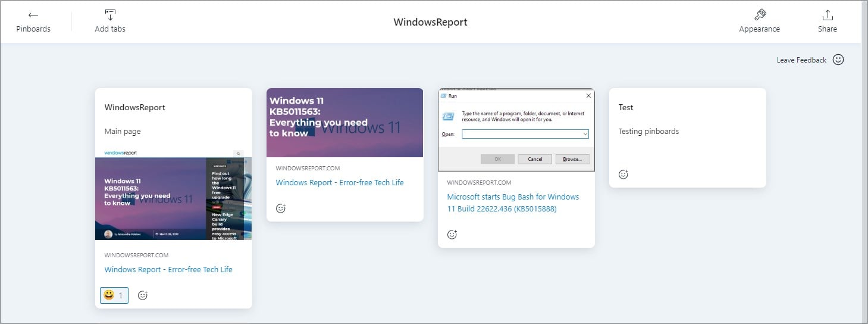The width and height of the screenshot is (868, 324).
Task: Click the vertical scrollbar on the right edge
Action: [864, 162]
